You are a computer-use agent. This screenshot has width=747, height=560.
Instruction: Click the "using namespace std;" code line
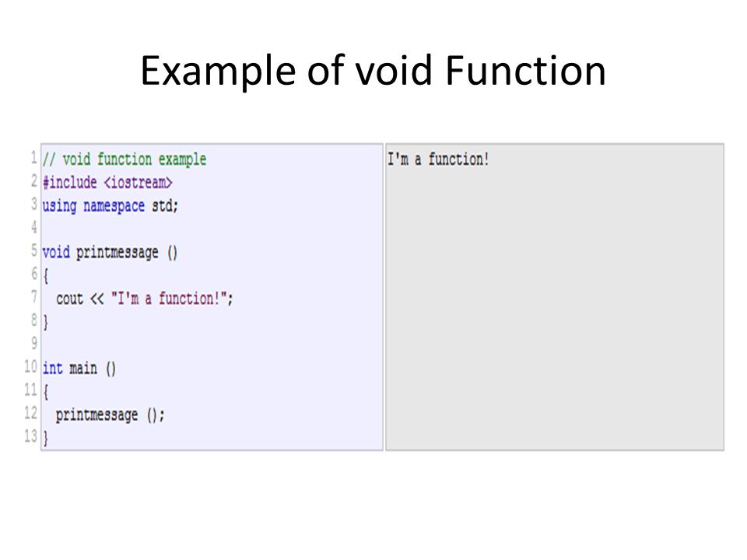(x=110, y=205)
